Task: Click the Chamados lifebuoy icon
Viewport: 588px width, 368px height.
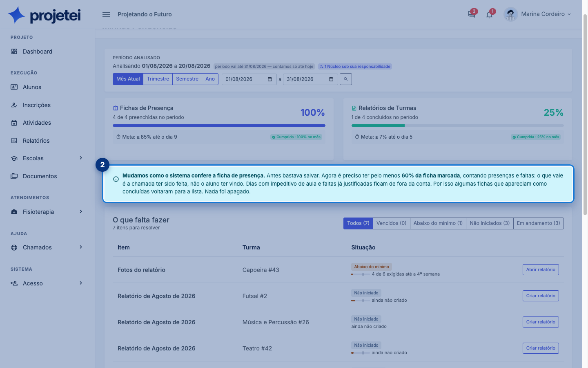Action: (14, 247)
